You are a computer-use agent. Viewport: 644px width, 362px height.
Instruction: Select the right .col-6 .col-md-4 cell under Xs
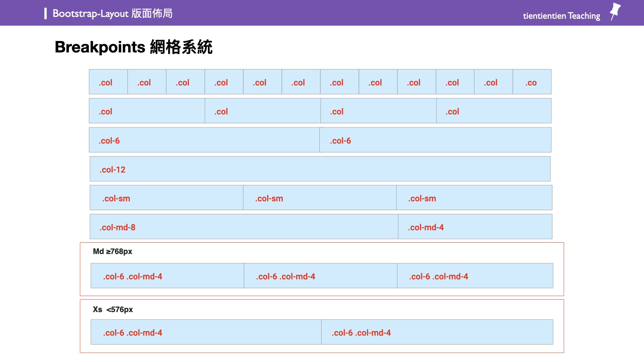(437, 332)
